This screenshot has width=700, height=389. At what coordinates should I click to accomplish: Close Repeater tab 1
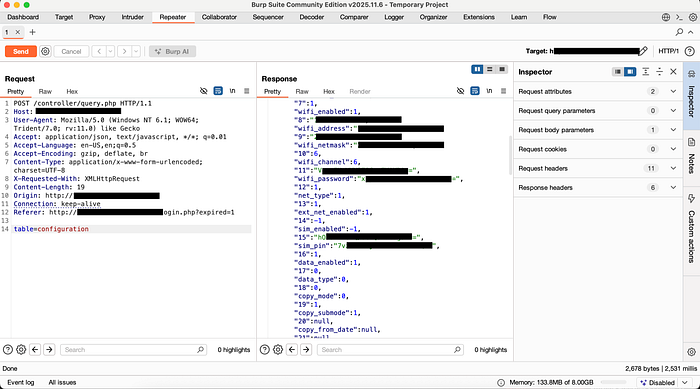click(x=17, y=32)
